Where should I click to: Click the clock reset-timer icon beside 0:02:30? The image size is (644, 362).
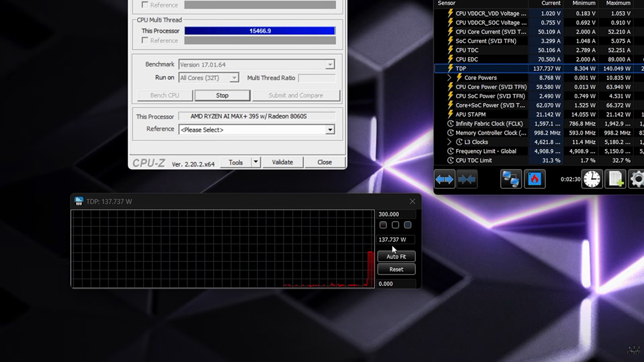[592, 179]
